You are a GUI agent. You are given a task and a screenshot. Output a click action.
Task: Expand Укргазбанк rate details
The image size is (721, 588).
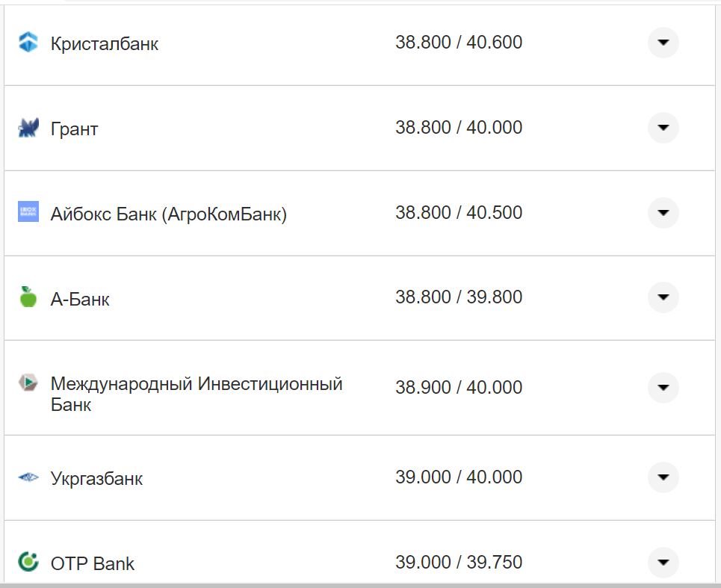pyautogui.click(x=663, y=478)
